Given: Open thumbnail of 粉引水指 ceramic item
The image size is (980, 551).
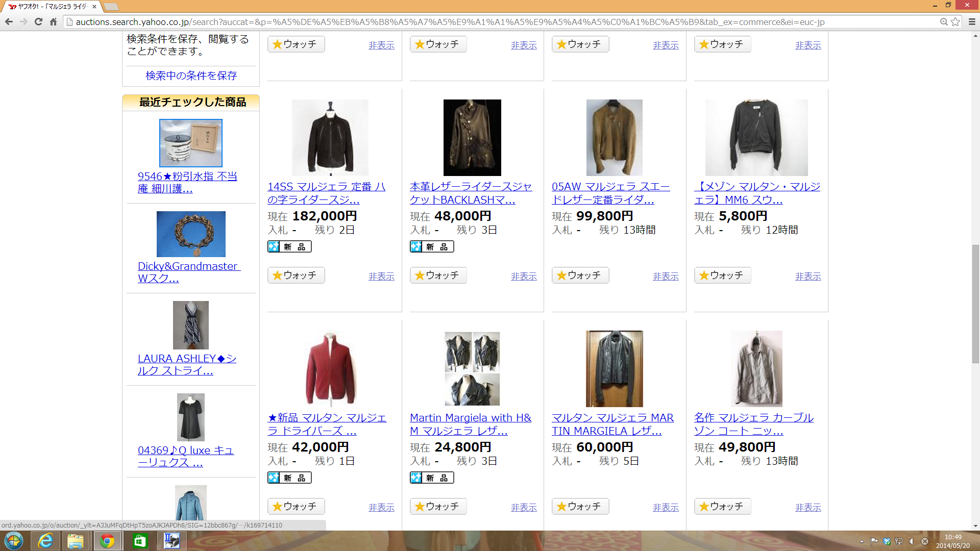Looking at the screenshot, I should 191,143.
